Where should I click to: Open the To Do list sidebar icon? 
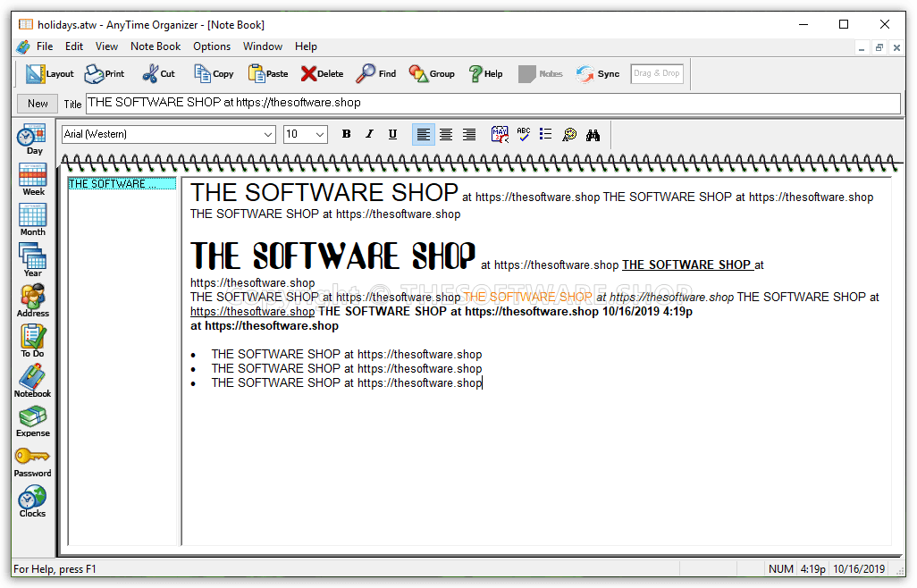33,340
